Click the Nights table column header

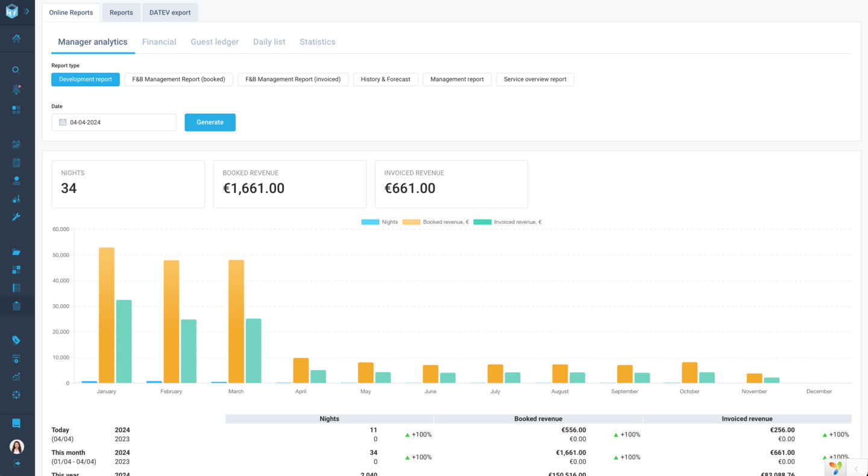coord(330,419)
